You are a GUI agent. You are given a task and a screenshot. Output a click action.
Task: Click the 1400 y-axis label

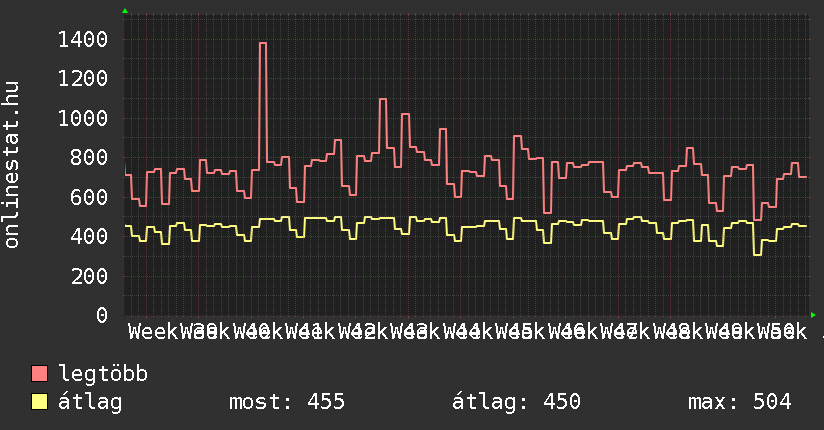click(x=83, y=40)
